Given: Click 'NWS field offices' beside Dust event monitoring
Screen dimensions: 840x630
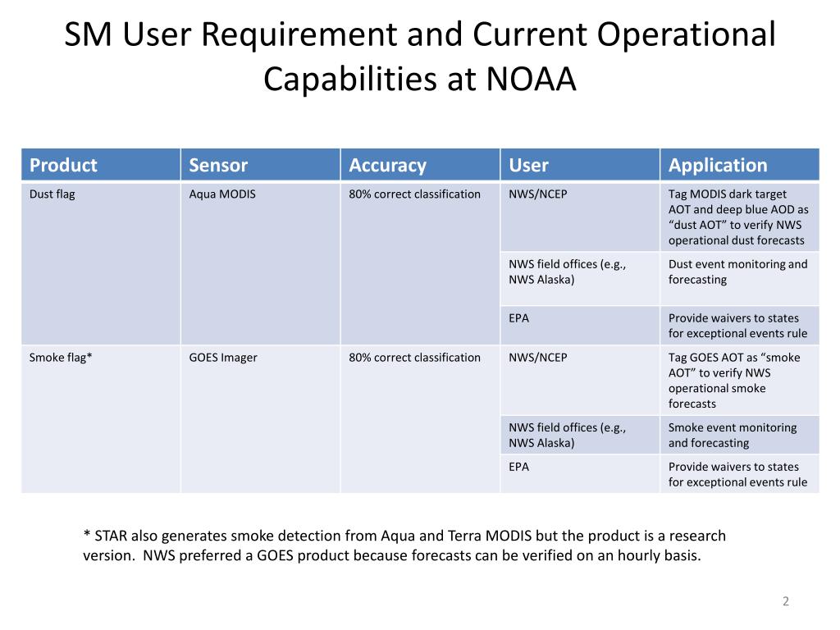Looking at the screenshot, I should pyautogui.click(x=580, y=279).
